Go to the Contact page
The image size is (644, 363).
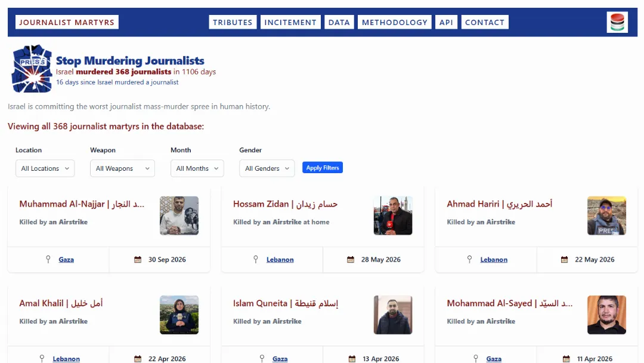click(x=485, y=22)
